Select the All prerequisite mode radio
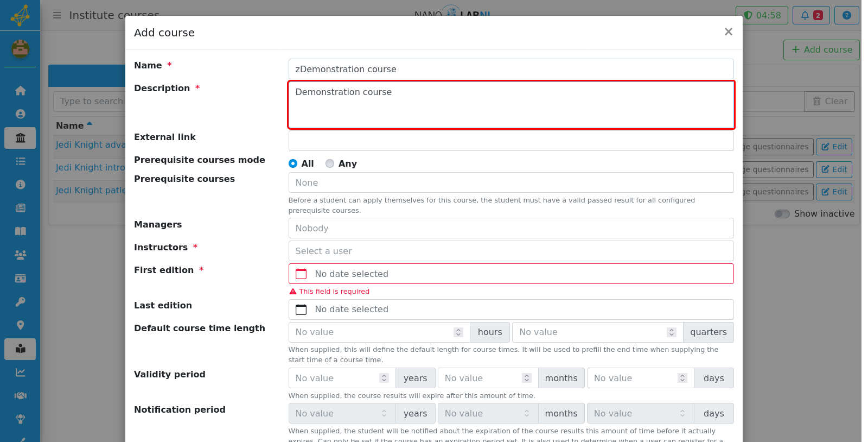The height and width of the screenshot is (442, 868). tap(293, 163)
